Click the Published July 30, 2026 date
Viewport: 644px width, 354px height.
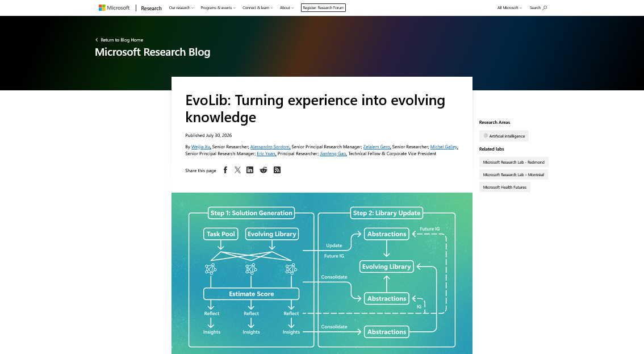click(208, 135)
